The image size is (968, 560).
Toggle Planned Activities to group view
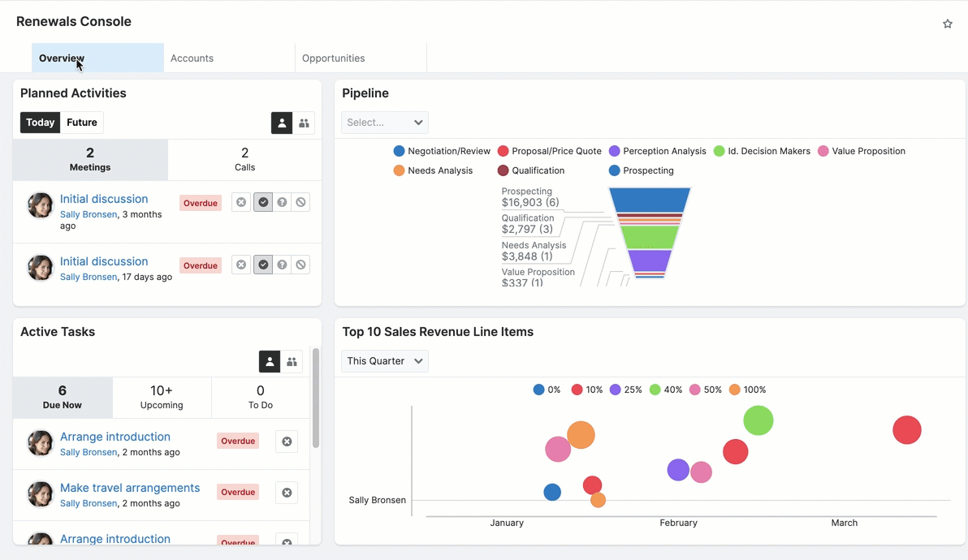click(304, 123)
